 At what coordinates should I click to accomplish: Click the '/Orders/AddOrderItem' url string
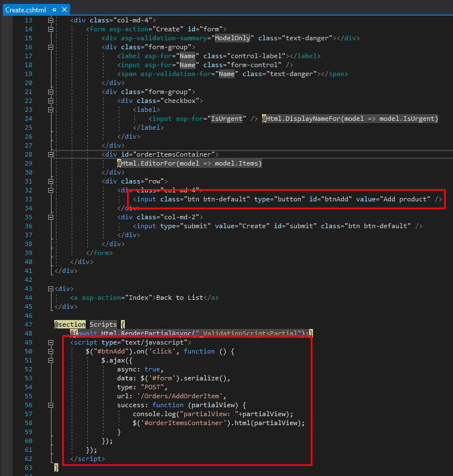[180, 396]
